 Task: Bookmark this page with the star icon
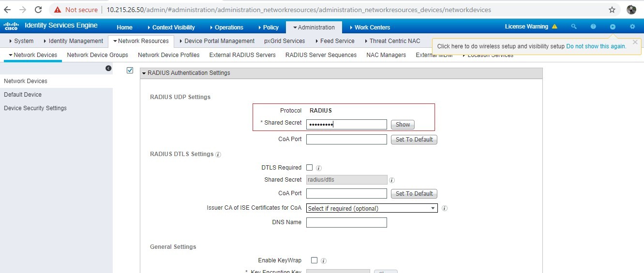pos(612,10)
